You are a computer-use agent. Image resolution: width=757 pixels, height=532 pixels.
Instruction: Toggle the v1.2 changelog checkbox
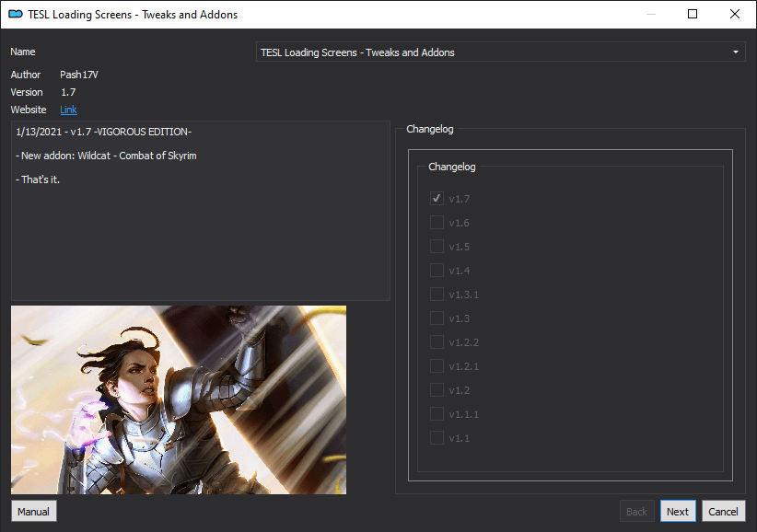point(437,389)
